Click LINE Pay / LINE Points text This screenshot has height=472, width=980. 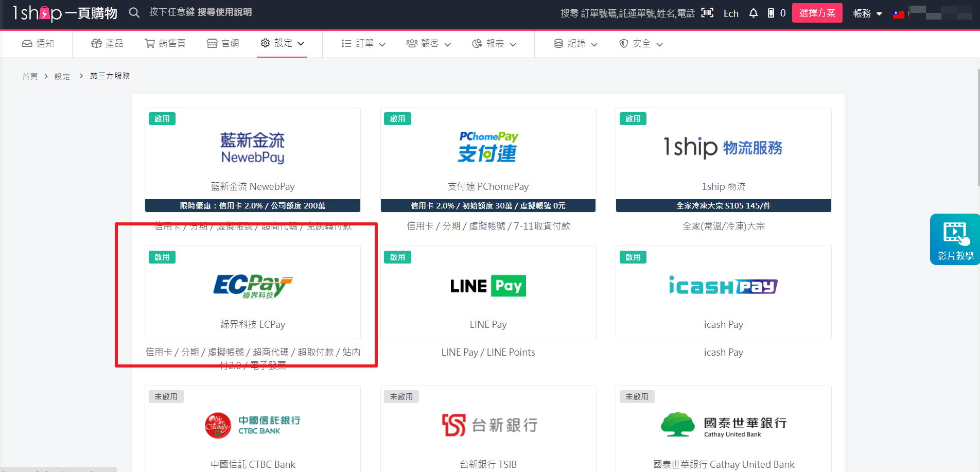coord(488,352)
